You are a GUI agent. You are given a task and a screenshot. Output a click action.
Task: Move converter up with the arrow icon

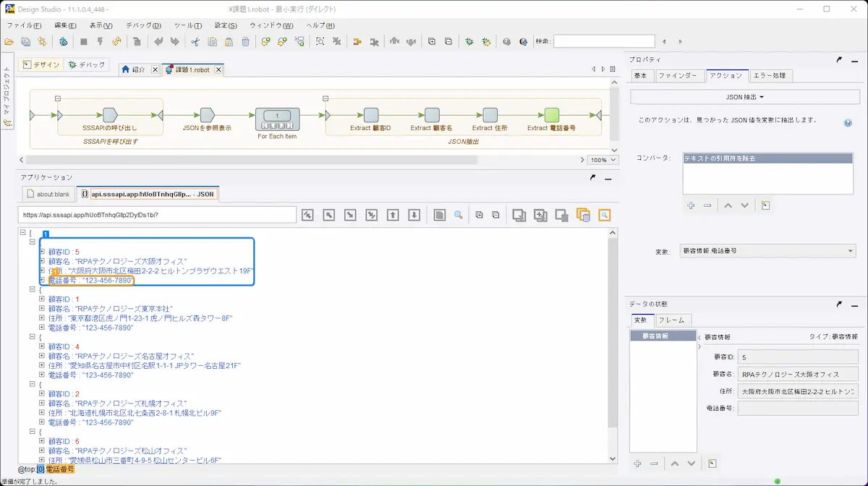pos(728,205)
